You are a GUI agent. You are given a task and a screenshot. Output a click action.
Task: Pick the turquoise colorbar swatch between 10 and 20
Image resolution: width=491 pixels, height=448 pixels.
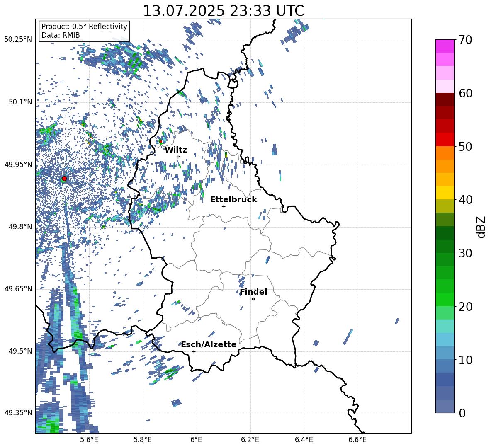pyautogui.click(x=445, y=326)
